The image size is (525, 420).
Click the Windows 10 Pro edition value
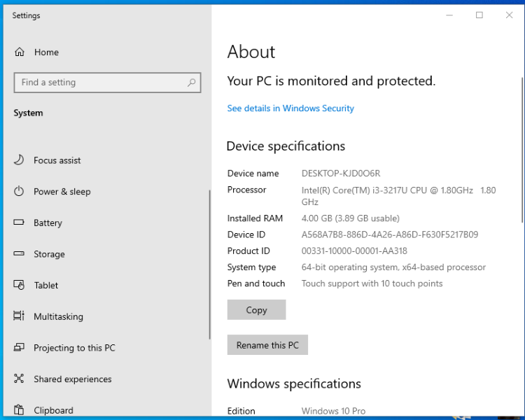[333, 411]
